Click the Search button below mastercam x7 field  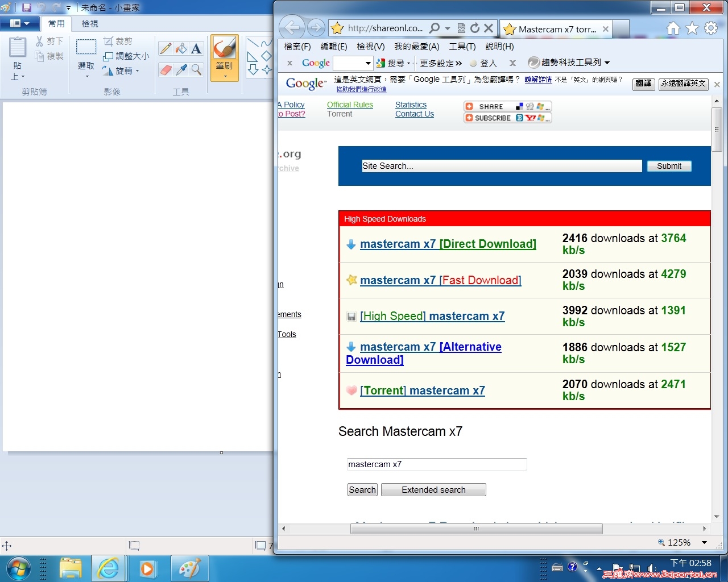tap(362, 490)
